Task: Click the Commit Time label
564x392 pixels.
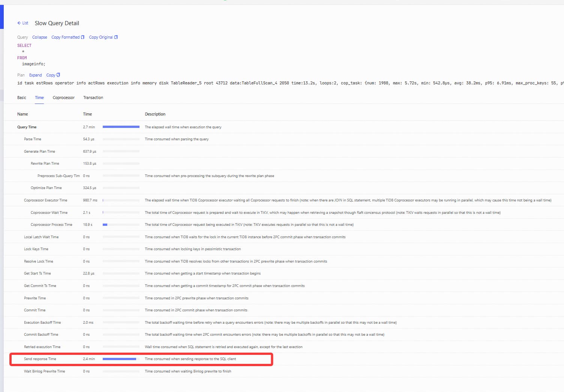Action: coord(35,310)
